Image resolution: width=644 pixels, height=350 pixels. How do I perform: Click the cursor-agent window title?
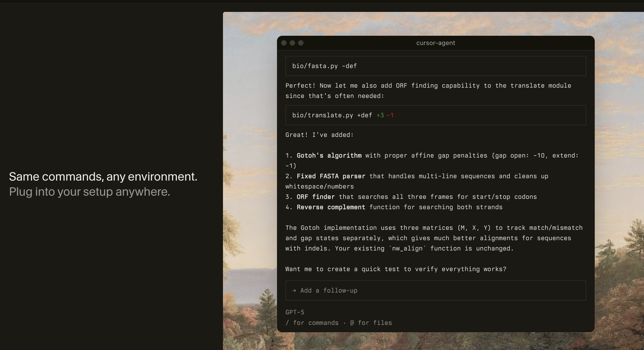pyautogui.click(x=436, y=43)
